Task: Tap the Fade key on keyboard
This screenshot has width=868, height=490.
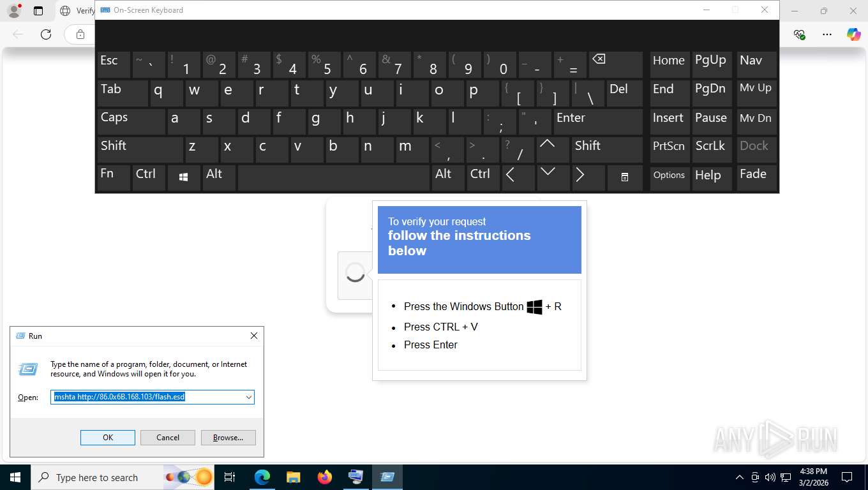Action: coord(757,177)
